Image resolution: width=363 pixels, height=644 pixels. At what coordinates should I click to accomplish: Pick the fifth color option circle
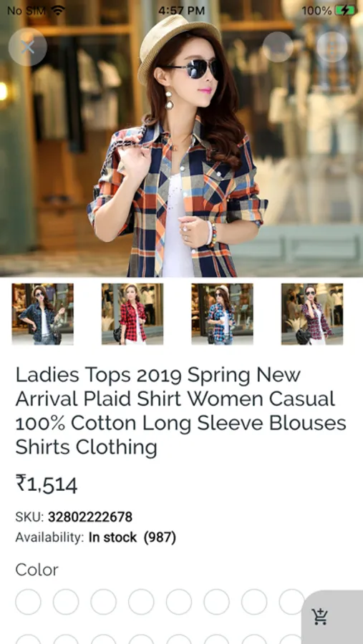(179, 602)
